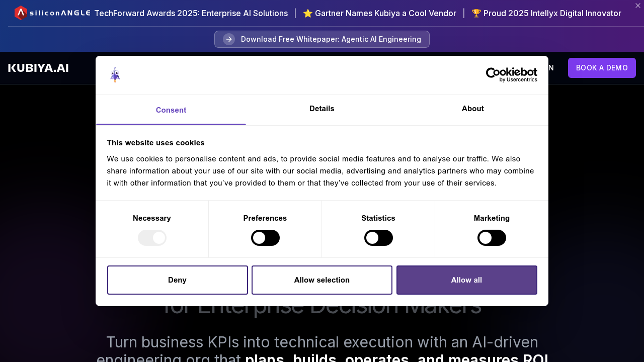Screen dimensions: 644x362
Task: Enable the Preferences cookies toggle
Action: 265,237
